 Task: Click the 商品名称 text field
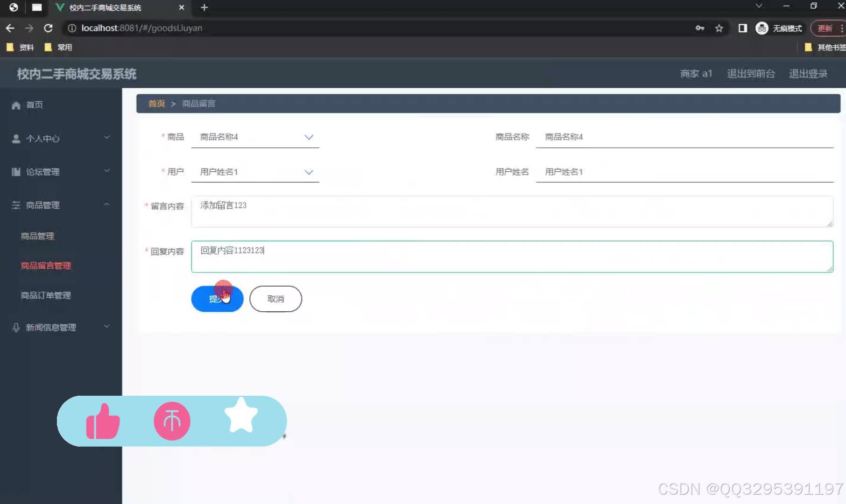point(684,137)
